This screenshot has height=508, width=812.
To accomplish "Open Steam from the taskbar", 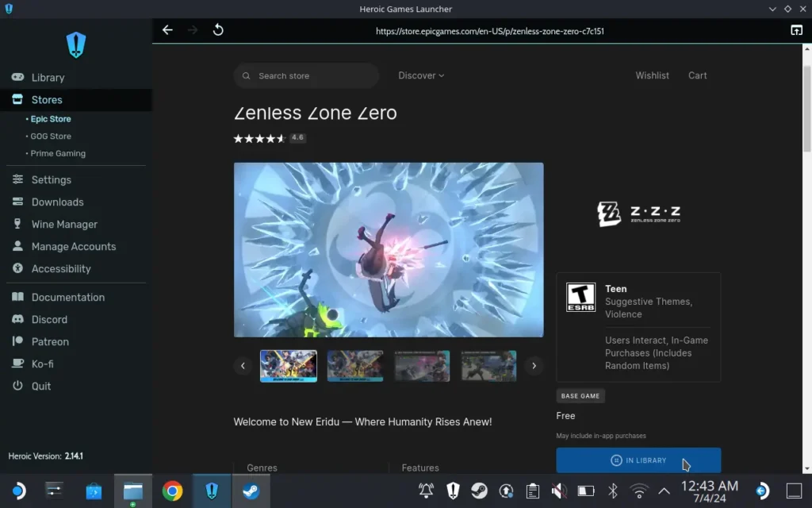I will tap(251, 491).
